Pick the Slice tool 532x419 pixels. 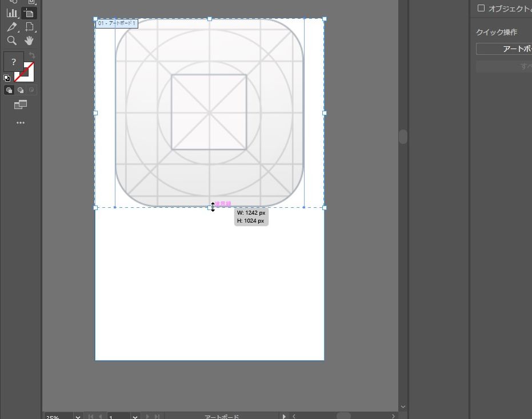point(29,27)
